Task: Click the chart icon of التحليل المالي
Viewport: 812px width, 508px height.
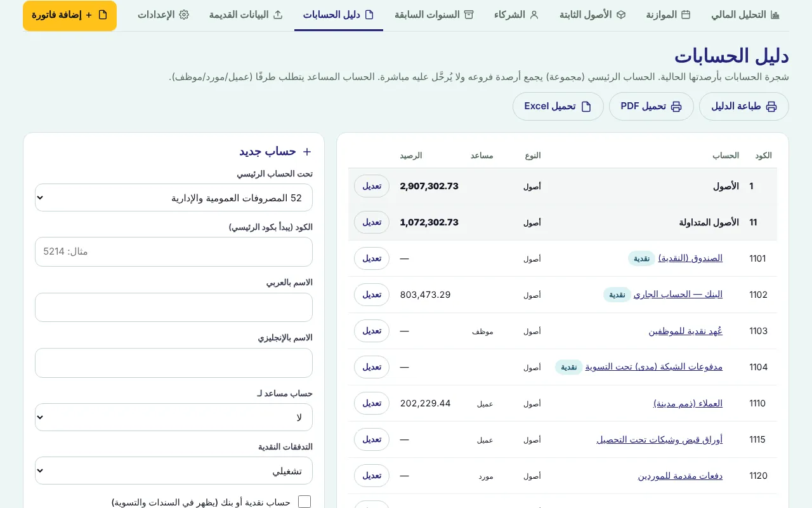Action: pyautogui.click(x=775, y=15)
